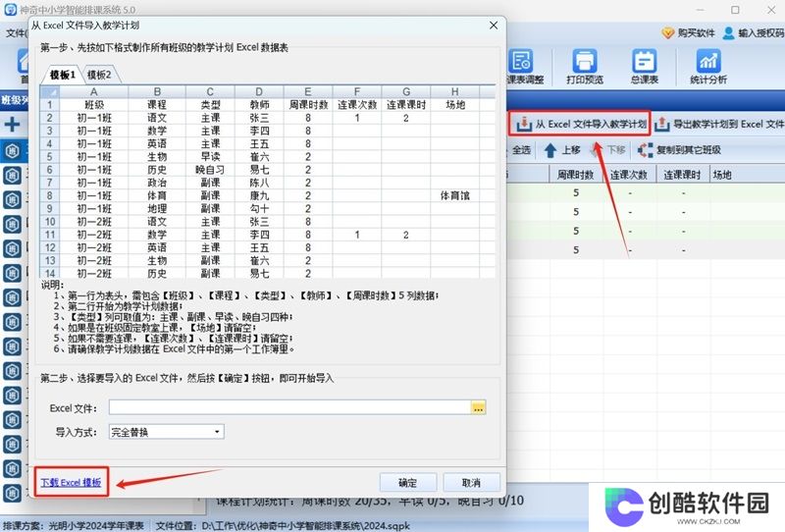This screenshot has width=785, height=532.
Task: Click column header H in the template sheet
Action: point(454,91)
